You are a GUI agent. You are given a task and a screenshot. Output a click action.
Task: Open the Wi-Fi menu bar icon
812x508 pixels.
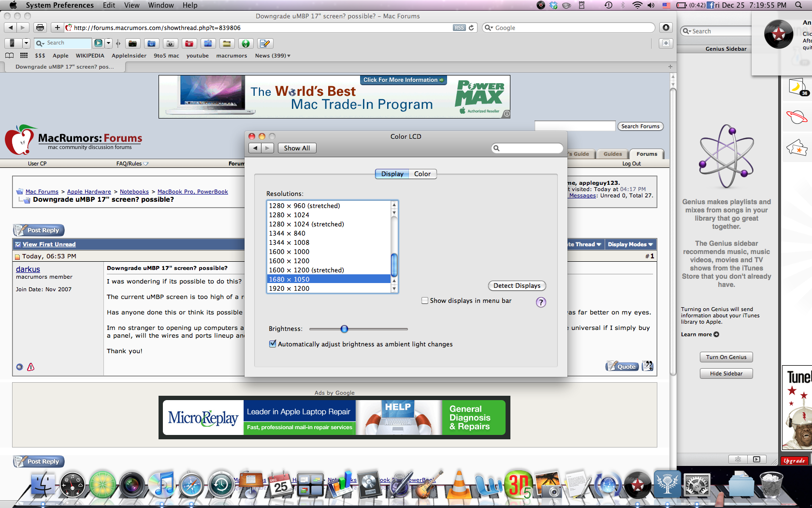638,5
